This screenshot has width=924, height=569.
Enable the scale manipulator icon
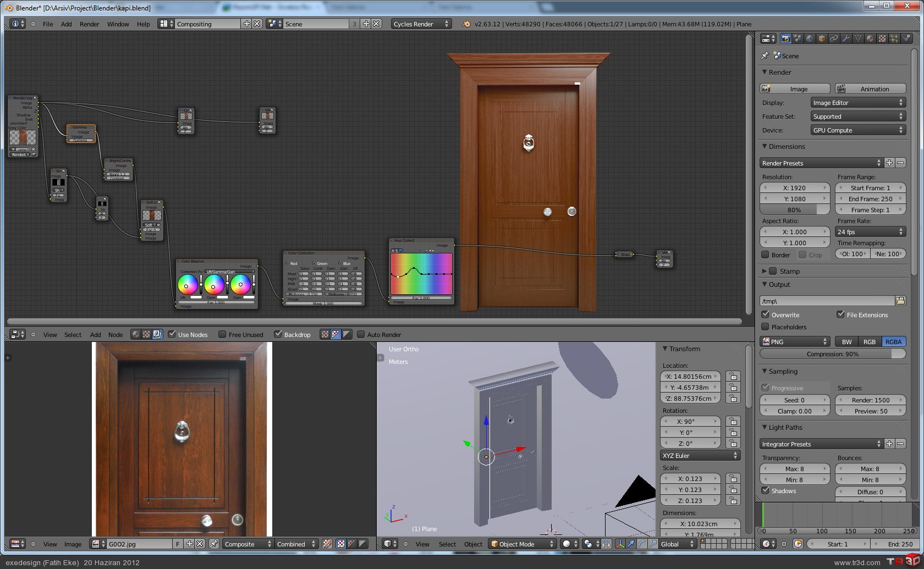[x=652, y=544]
